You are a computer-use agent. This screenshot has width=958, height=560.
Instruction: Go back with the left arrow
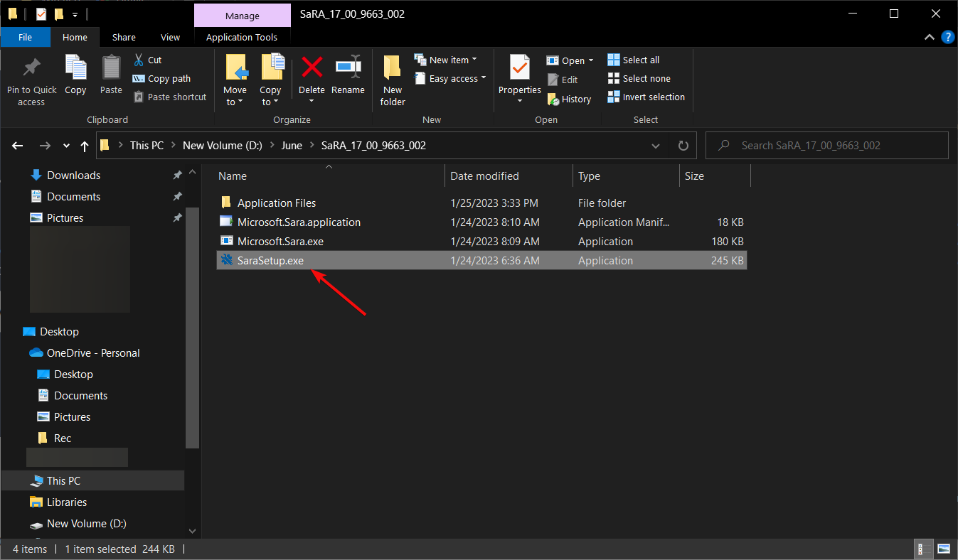tap(18, 146)
